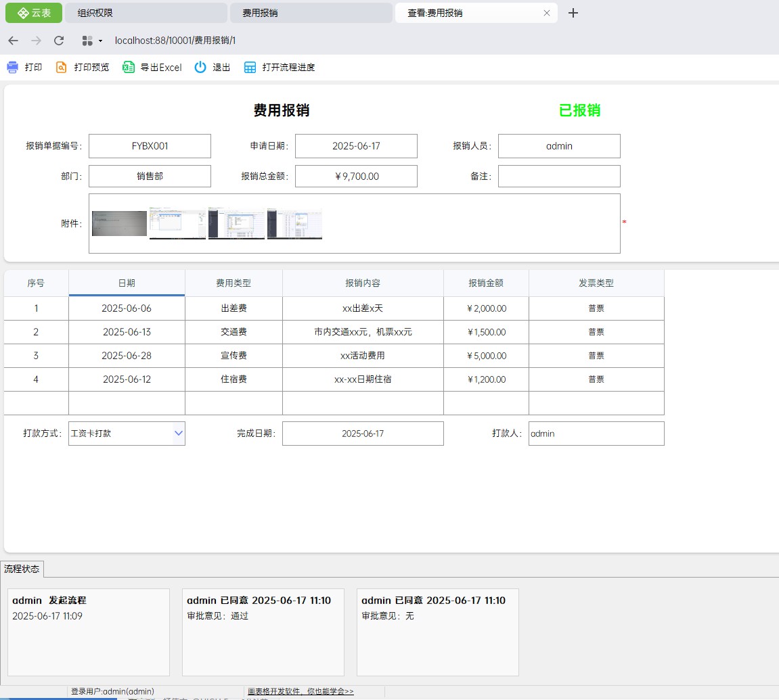This screenshot has height=700, width=779.
Task: Click the printer icon for 打印
Action: point(12,68)
